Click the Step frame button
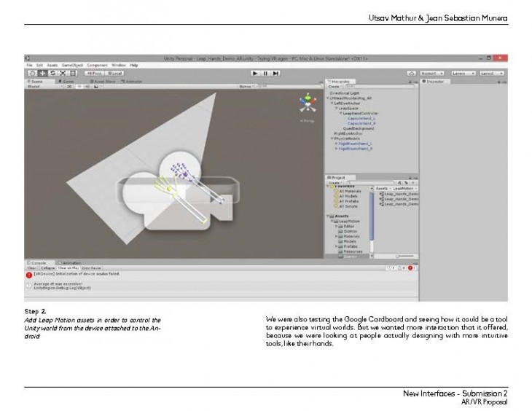 275,73
